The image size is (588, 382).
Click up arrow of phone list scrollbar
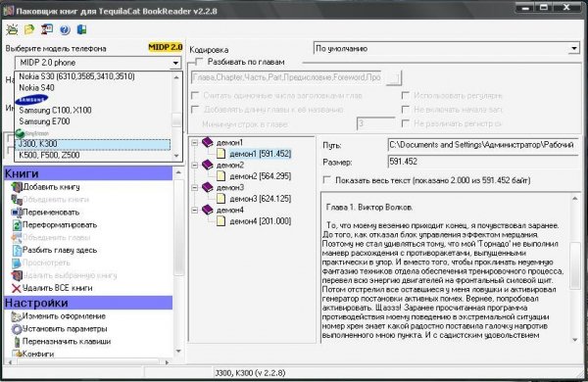click(176, 77)
